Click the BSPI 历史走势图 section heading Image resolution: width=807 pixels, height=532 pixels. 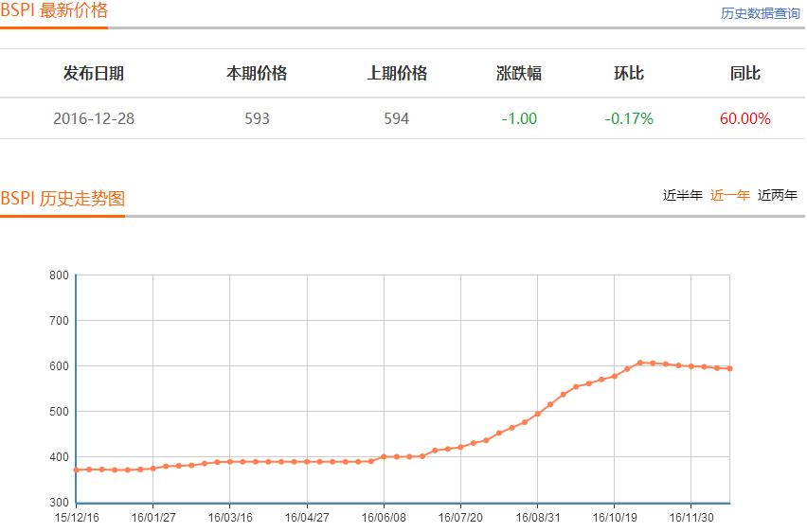click(x=63, y=199)
